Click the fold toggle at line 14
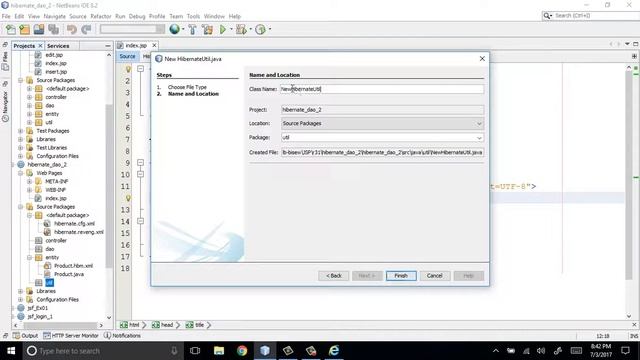Image resolution: width=640 pixels, height=360 pixels. pos(140,221)
